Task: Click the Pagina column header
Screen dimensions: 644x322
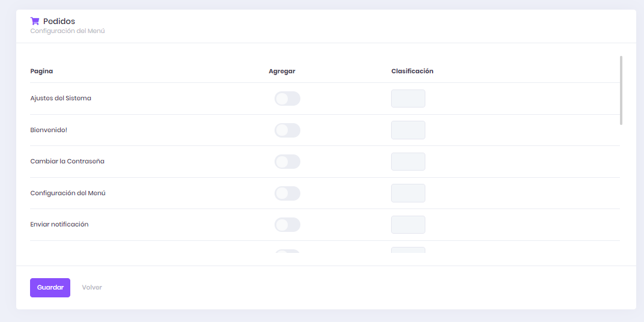Action: click(41, 71)
